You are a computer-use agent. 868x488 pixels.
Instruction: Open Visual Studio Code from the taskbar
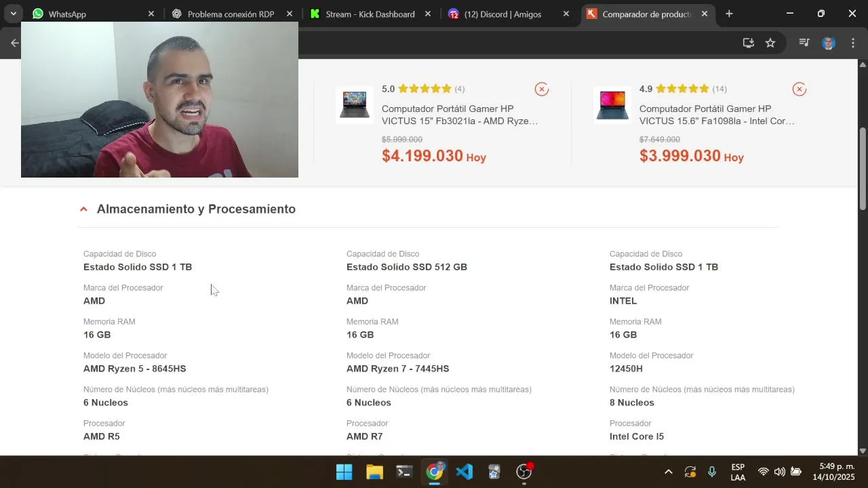pos(465,472)
